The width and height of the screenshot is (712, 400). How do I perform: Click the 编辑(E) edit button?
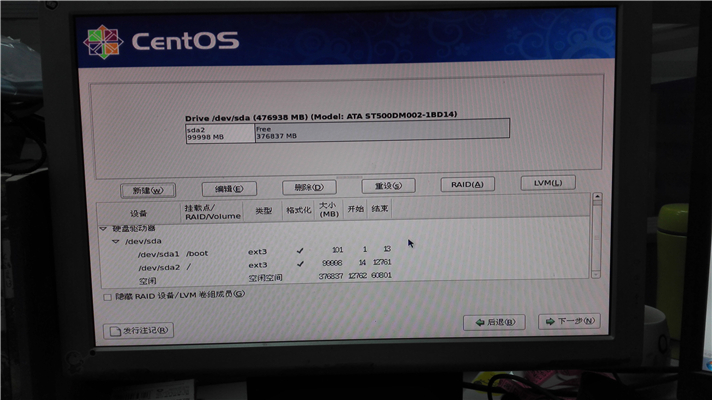229,188
